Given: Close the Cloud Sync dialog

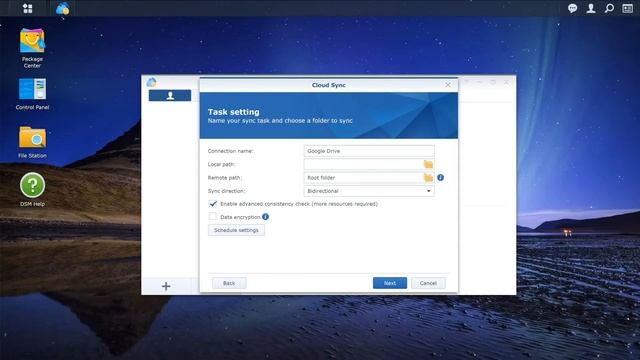Looking at the screenshot, I should (x=448, y=85).
